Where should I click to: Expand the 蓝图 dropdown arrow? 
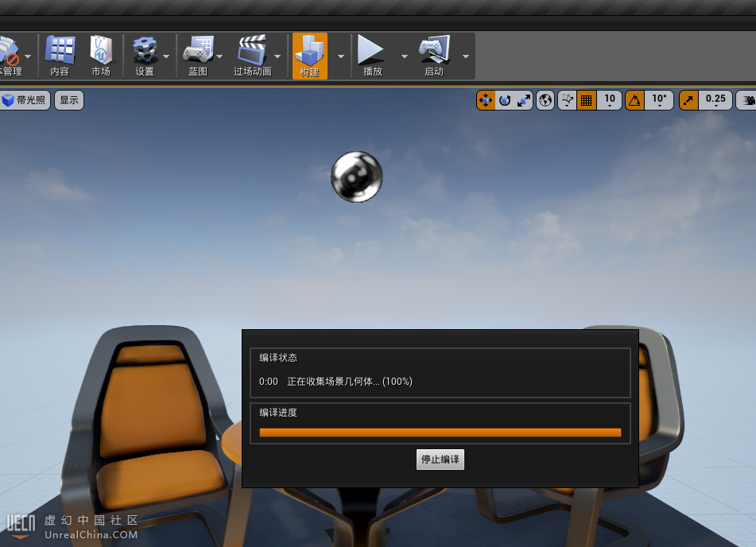pyautogui.click(x=219, y=56)
